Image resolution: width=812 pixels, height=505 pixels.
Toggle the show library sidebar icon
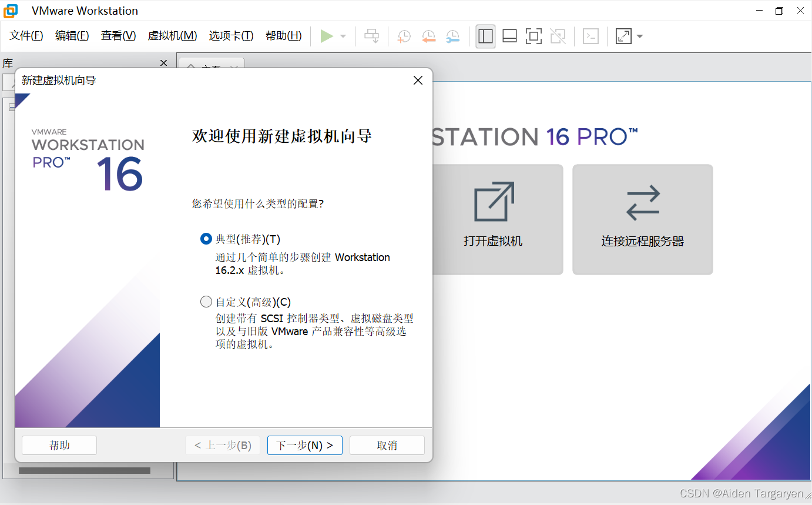pos(485,36)
